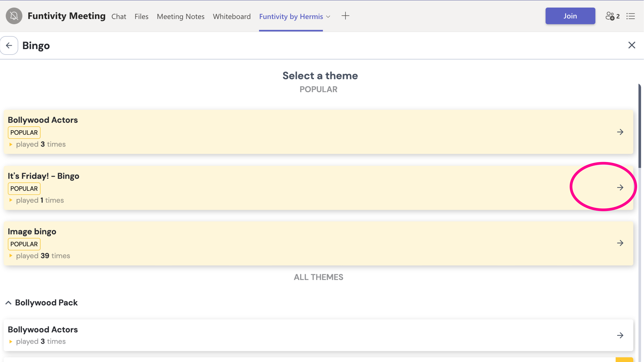Click the muted bell meeting avatar icon
The image size is (644, 362).
[14, 16]
